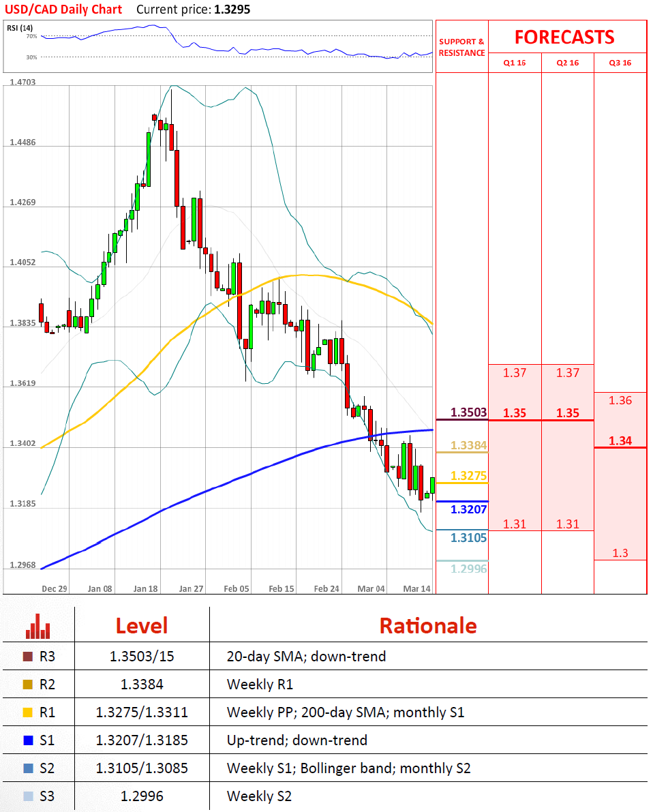Click the Q1 16 upper forecast 1.37
653x812 pixels.
tap(514, 373)
